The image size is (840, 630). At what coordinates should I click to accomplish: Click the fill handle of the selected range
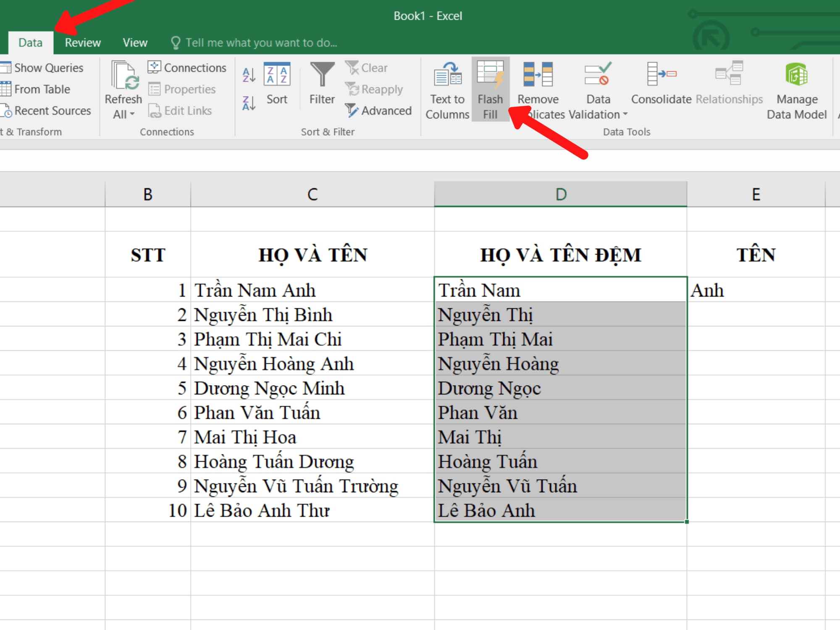[x=687, y=522]
